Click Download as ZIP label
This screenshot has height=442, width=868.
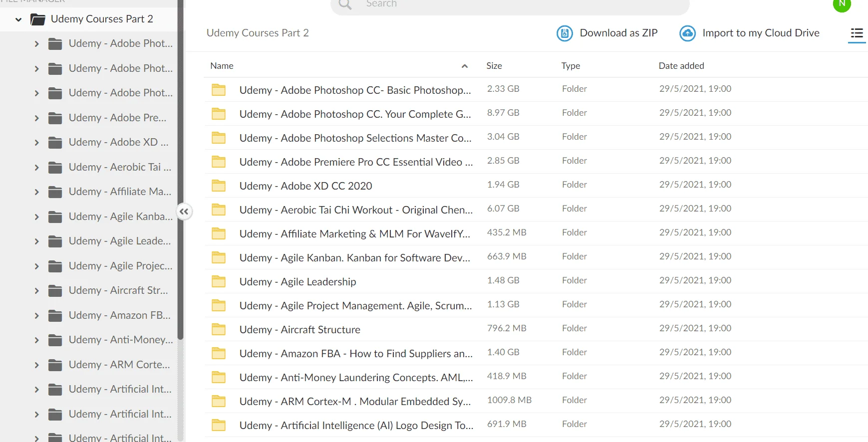coord(618,33)
